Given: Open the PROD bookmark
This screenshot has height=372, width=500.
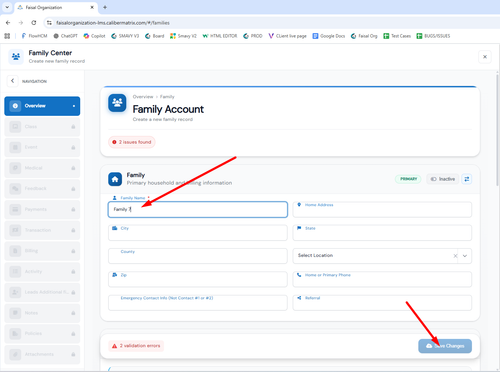Looking at the screenshot, I should coord(253,36).
